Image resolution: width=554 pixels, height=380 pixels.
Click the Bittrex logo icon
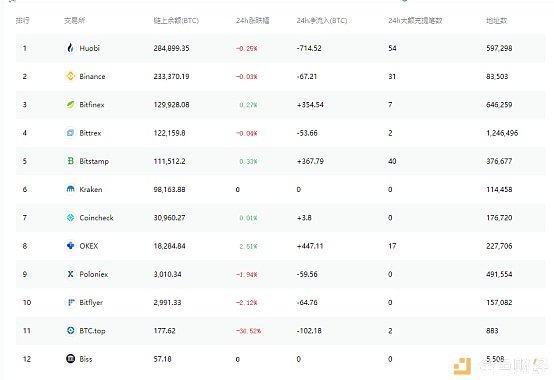pyautogui.click(x=71, y=133)
